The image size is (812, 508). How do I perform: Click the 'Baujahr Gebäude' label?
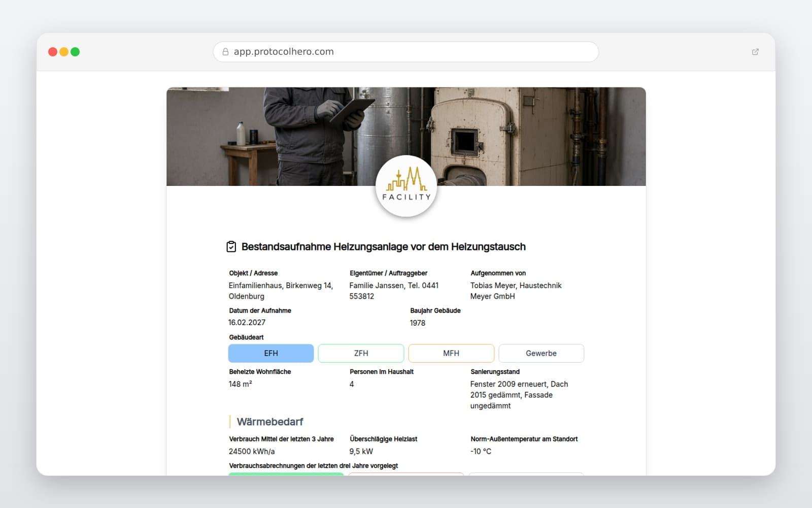tap(435, 311)
